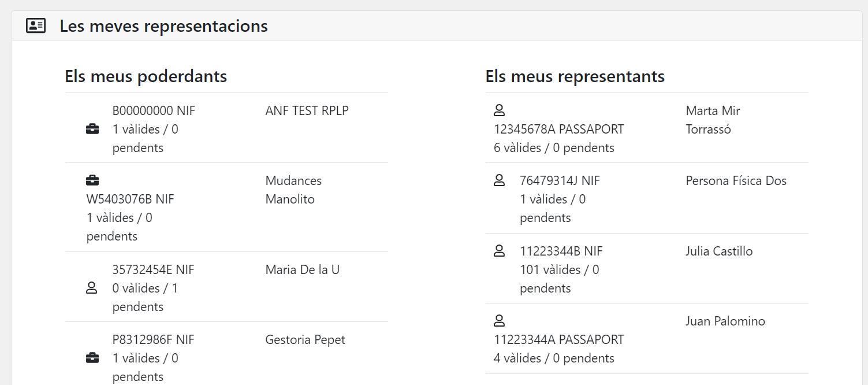Click person icon above 11223344A PASSAPORT

[x=500, y=321]
